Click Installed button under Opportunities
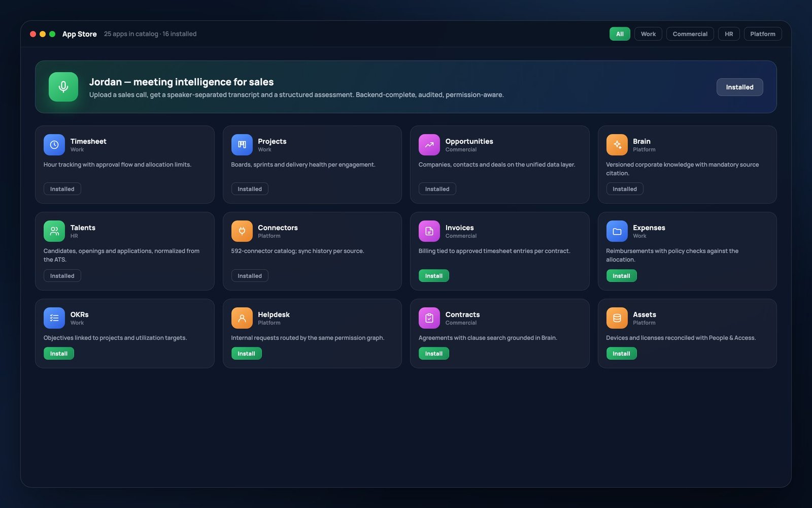The height and width of the screenshot is (508, 812). [437, 189]
